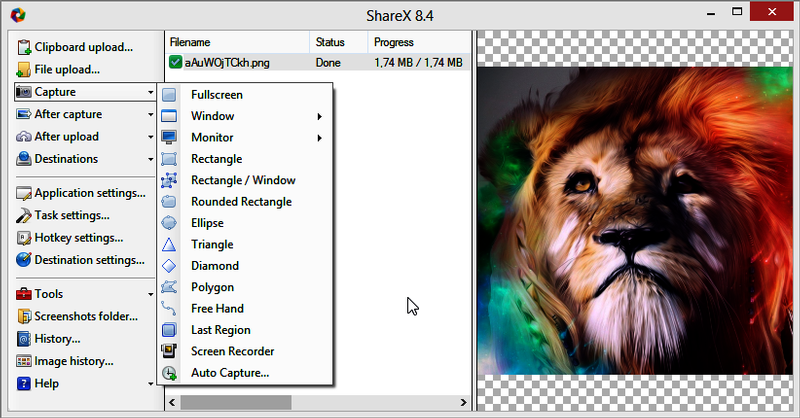Select the aAuWOjTCkh.png file row
Viewport: 800px width, 418px height.
(318, 62)
